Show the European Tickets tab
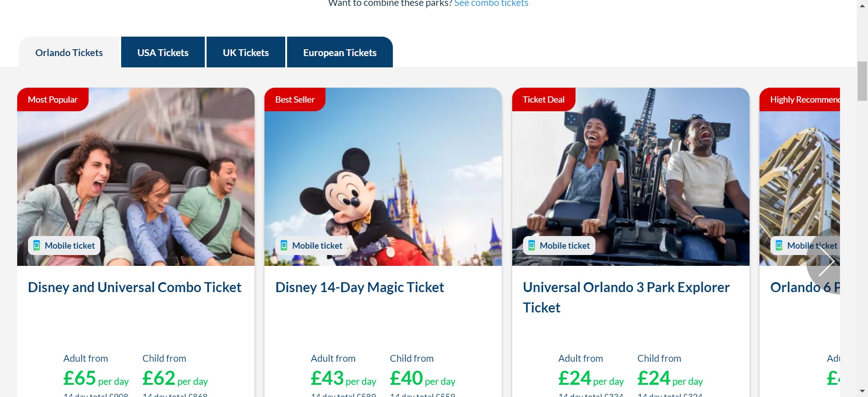This screenshot has height=397, width=868. (x=340, y=52)
